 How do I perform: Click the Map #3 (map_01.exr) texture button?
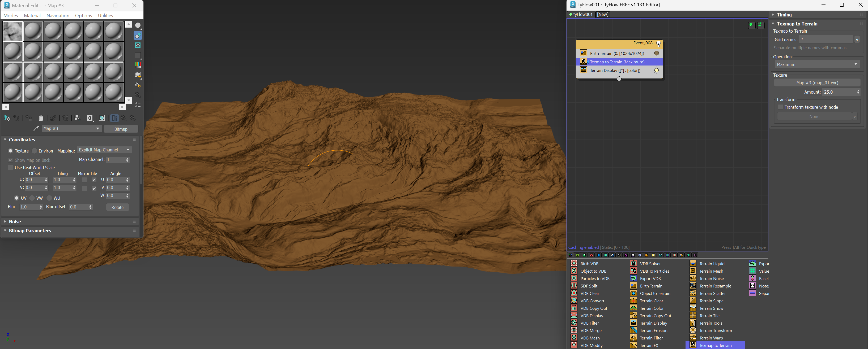(x=817, y=83)
